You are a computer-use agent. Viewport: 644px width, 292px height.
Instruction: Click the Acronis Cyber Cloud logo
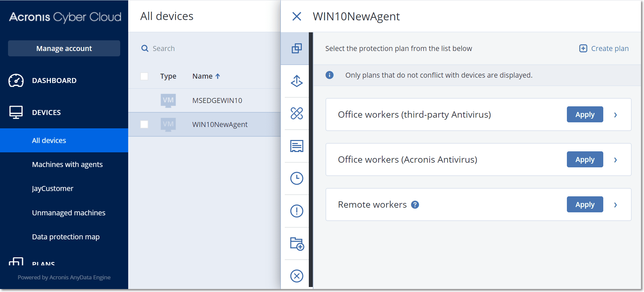tap(65, 17)
